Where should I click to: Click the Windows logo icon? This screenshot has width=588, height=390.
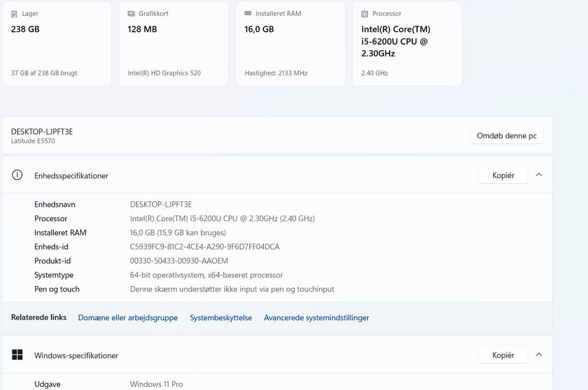click(17, 355)
